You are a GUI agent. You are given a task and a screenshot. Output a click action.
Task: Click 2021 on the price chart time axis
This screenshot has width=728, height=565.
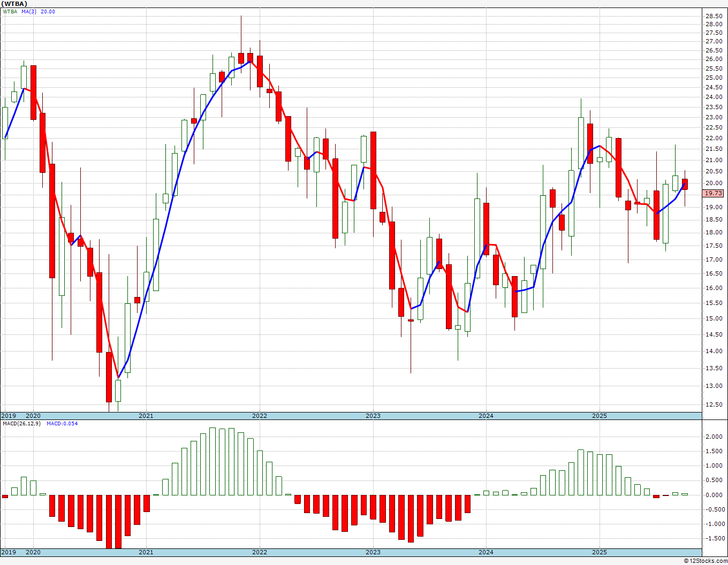pyautogui.click(x=146, y=416)
